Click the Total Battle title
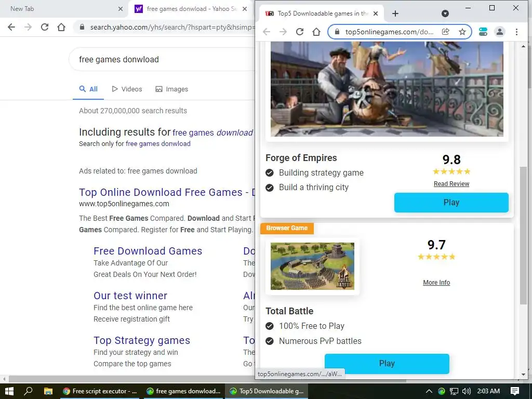Image resolution: width=532 pixels, height=399 pixels. coord(289,311)
